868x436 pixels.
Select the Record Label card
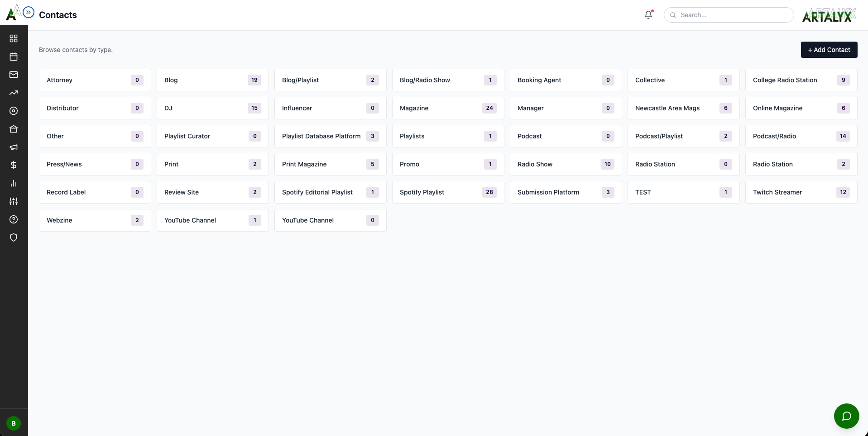(x=95, y=192)
